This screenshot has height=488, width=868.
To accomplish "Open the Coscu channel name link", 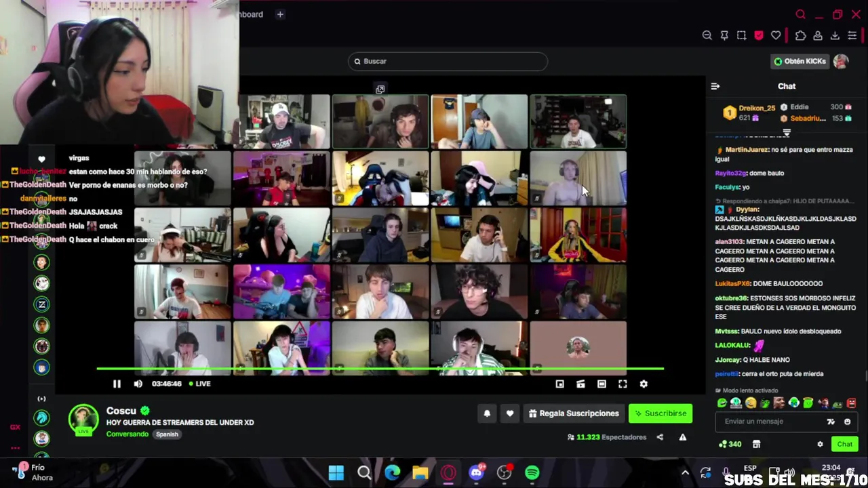I will pyautogui.click(x=121, y=411).
